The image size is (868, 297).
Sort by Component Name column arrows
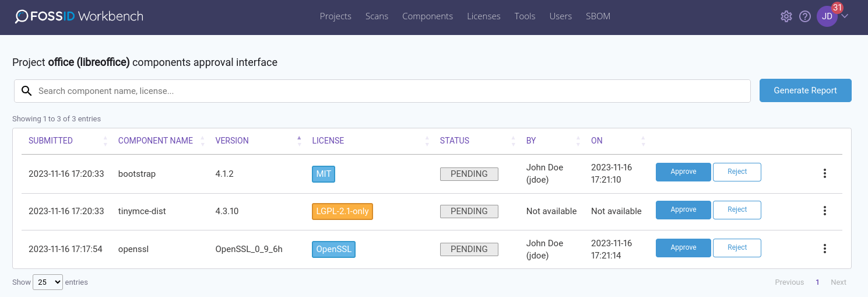pyautogui.click(x=203, y=141)
